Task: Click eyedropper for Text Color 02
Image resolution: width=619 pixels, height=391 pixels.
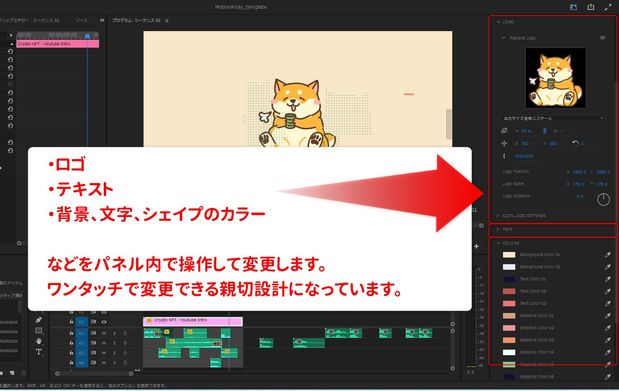Action: (x=608, y=291)
